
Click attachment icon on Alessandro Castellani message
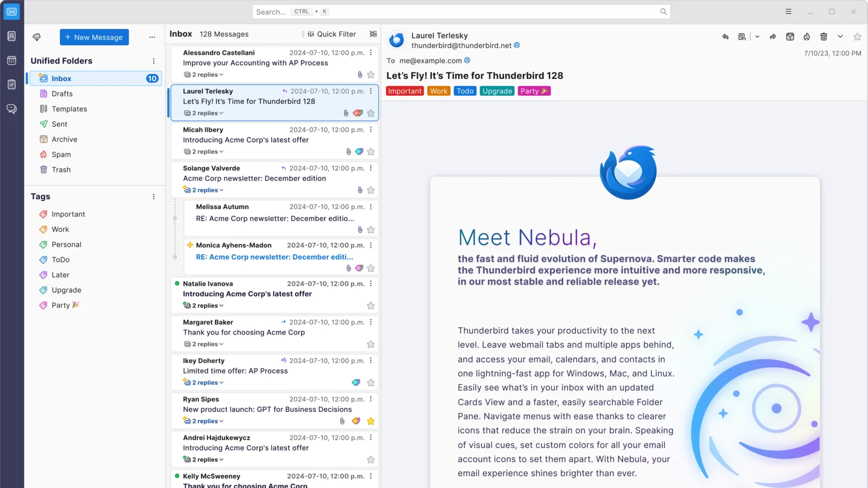[x=360, y=75]
